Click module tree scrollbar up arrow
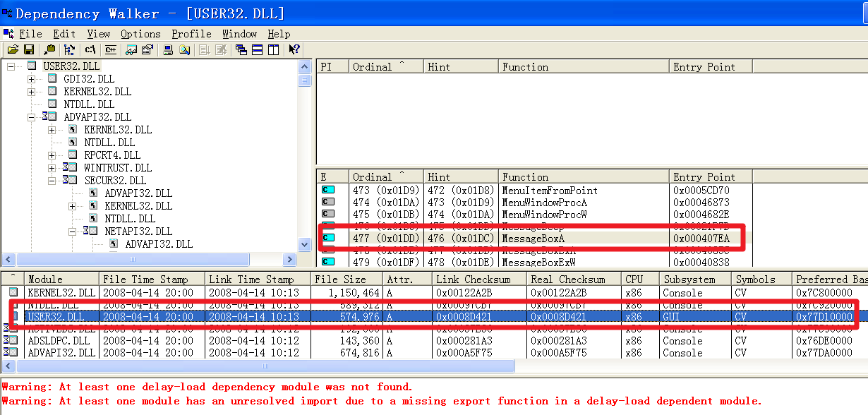 tap(305, 67)
